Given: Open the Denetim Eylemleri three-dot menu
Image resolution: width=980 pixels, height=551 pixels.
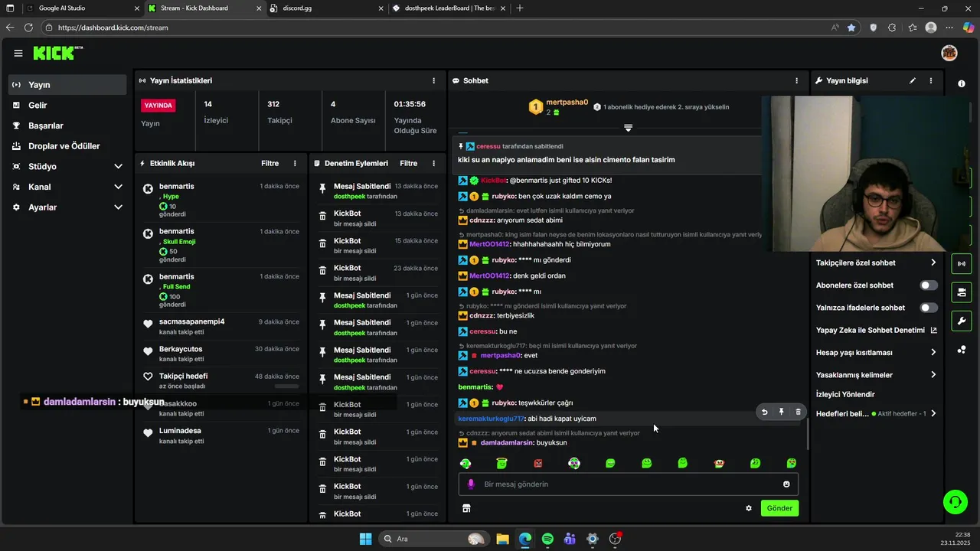Looking at the screenshot, I should pyautogui.click(x=433, y=163).
